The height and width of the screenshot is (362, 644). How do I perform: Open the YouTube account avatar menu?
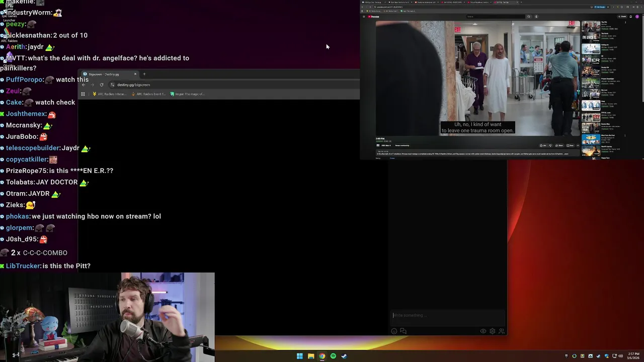coord(637,17)
